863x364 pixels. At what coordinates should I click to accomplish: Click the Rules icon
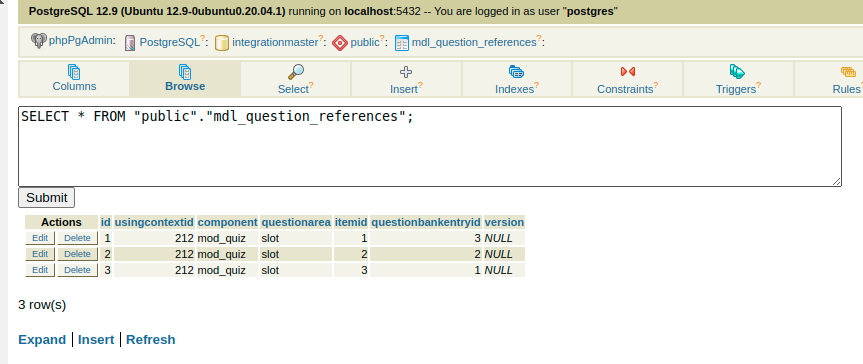848,72
